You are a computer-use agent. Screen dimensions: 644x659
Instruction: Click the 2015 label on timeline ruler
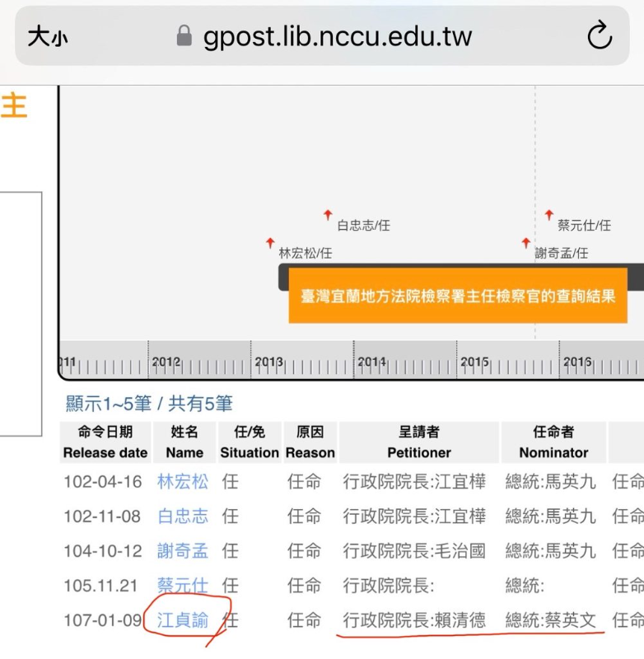(x=474, y=362)
